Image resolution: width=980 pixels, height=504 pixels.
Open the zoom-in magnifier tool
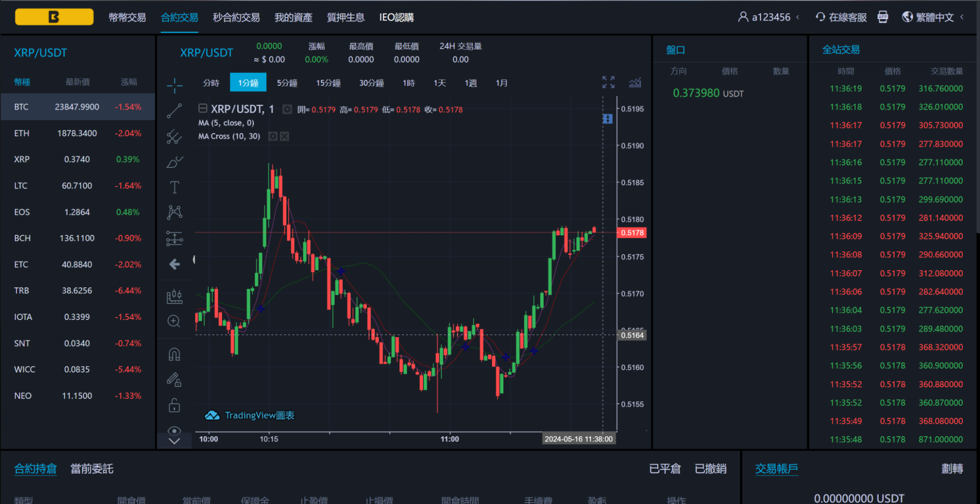pos(174,321)
